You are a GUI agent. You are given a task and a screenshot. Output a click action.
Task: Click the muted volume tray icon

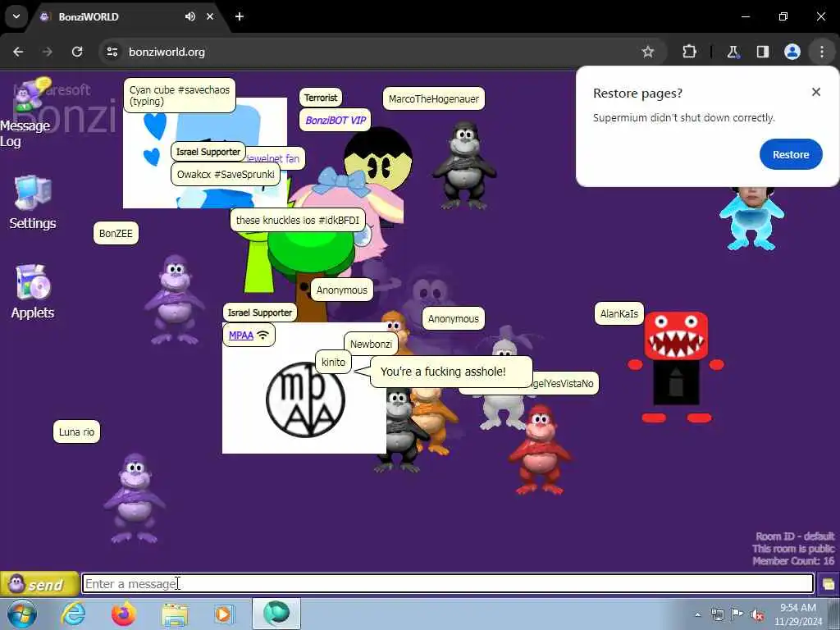757,614
